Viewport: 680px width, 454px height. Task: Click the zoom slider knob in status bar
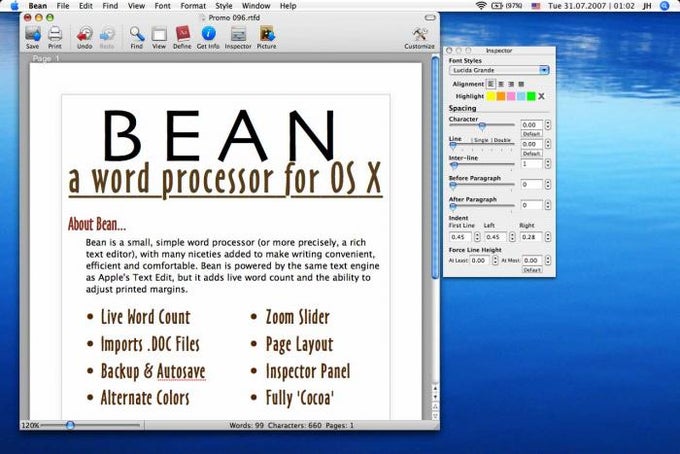coord(70,425)
